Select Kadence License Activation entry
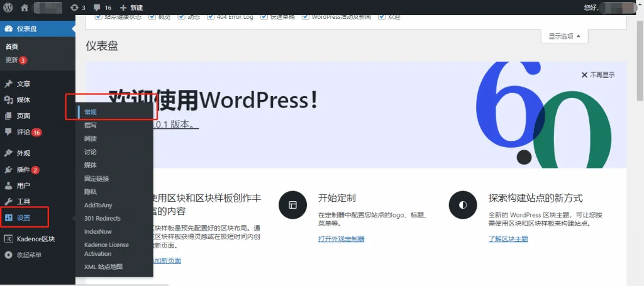 [106, 249]
